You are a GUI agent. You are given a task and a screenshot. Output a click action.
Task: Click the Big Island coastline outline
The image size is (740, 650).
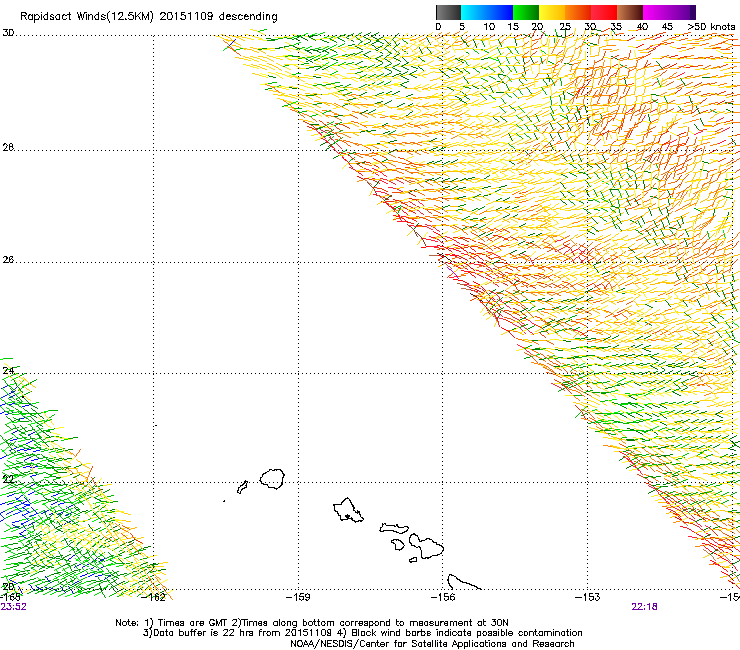463,582
